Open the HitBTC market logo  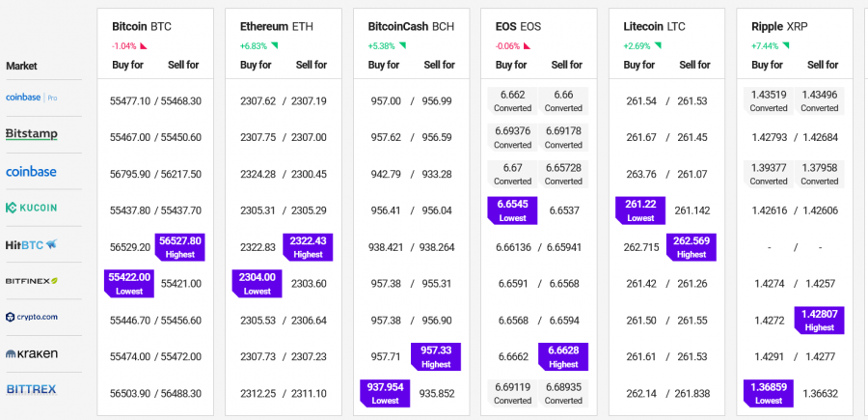pyautogui.click(x=31, y=244)
